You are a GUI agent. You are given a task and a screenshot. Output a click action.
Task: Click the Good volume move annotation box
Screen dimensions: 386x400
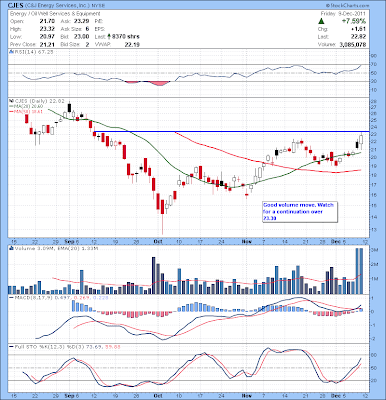[300, 212]
